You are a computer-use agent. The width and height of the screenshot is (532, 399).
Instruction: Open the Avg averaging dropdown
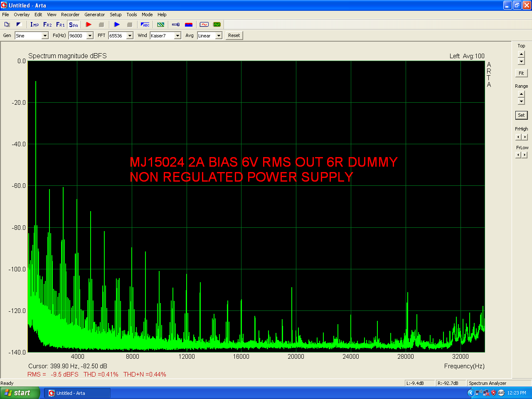[x=219, y=36]
